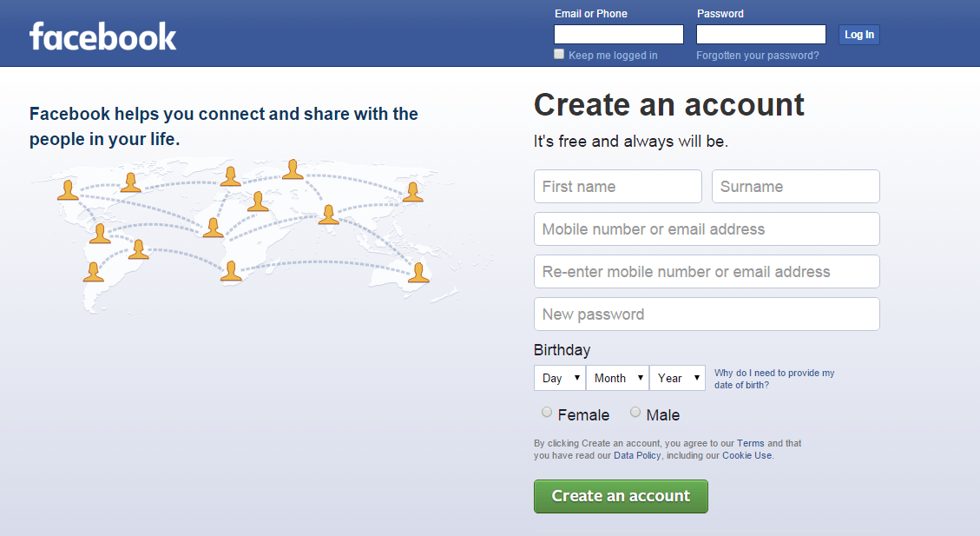
Task: Click the First name input field
Action: [x=617, y=186]
